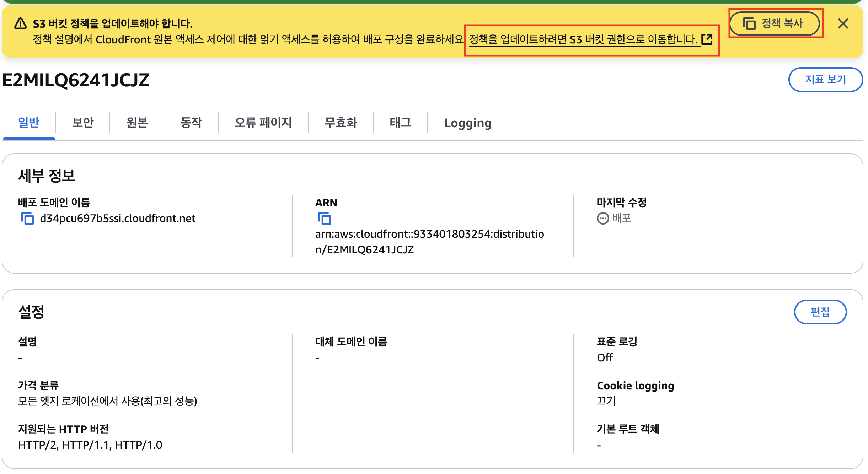Screen dimensions: 868x474
Task: Click 편집 in the 설정 section
Action: (x=820, y=312)
